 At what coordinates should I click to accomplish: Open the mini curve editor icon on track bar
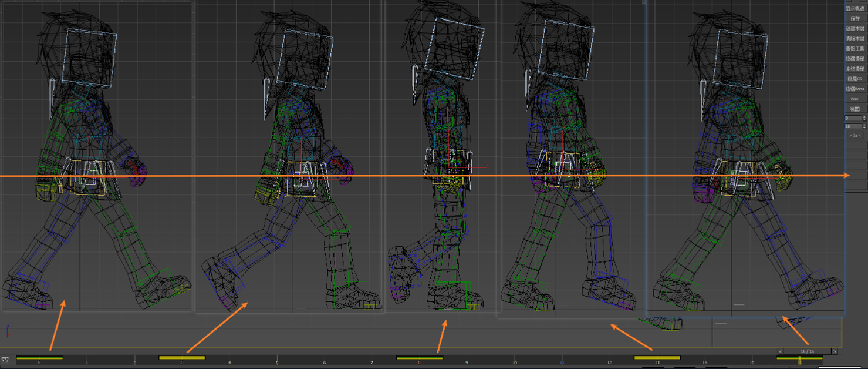click(x=5, y=359)
